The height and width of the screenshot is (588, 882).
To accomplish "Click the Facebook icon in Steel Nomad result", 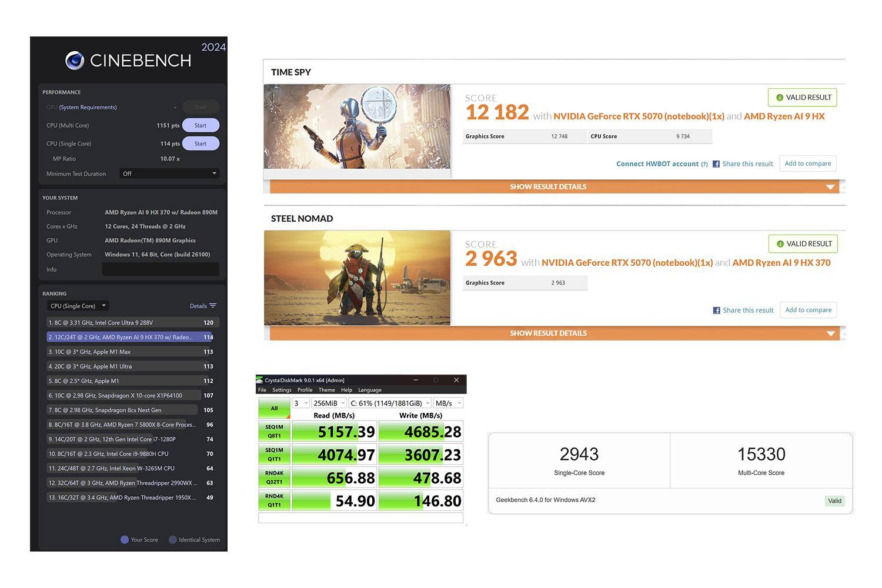I will point(716,310).
